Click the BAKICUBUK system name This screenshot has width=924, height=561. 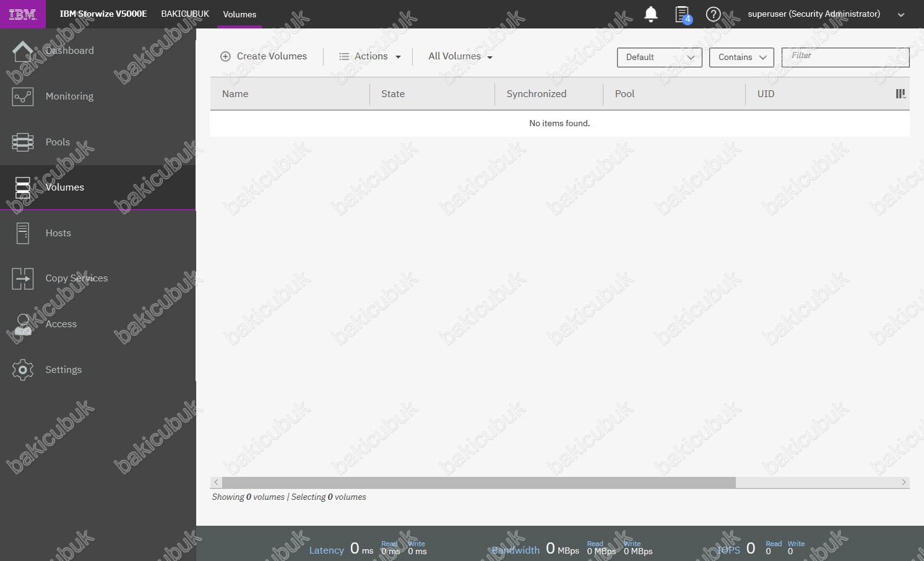(185, 14)
